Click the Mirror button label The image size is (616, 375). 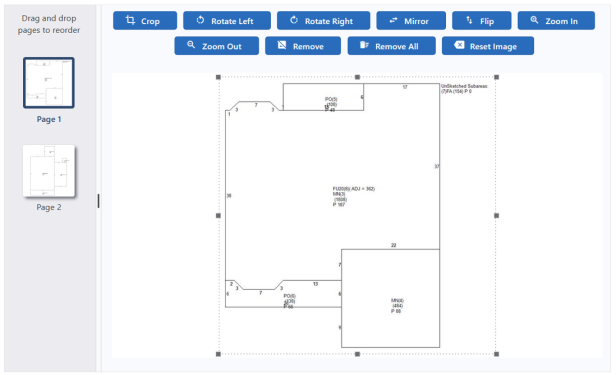(x=416, y=21)
